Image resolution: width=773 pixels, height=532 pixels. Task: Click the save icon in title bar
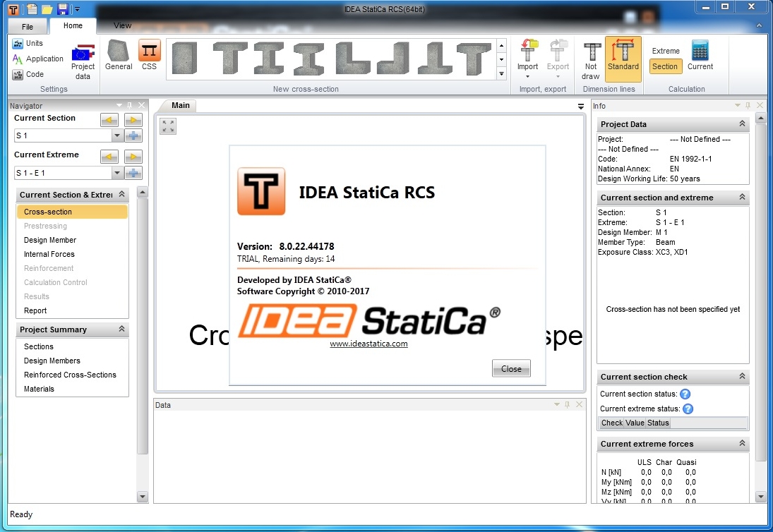tap(62, 9)
